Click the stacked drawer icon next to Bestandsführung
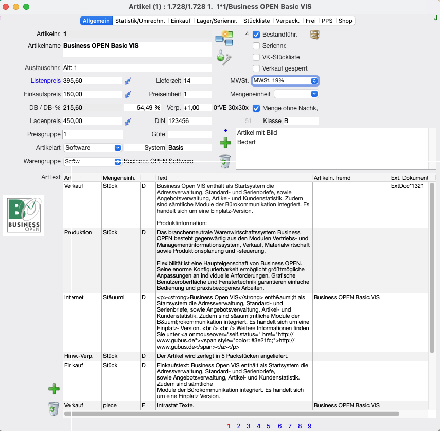 pyautogui.click(x=315, y=34)
